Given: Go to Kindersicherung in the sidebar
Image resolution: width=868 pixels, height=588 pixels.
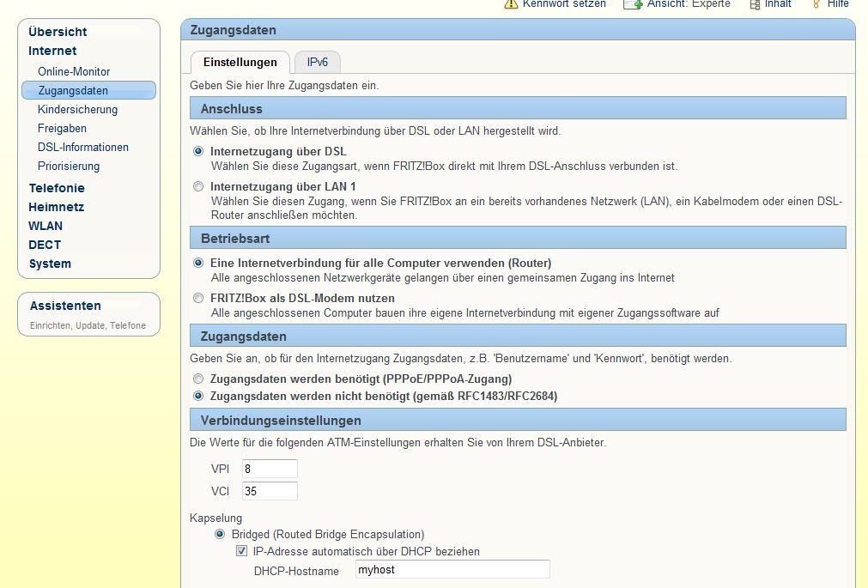Looking at the screenshot, I should (x=77, y=109).
